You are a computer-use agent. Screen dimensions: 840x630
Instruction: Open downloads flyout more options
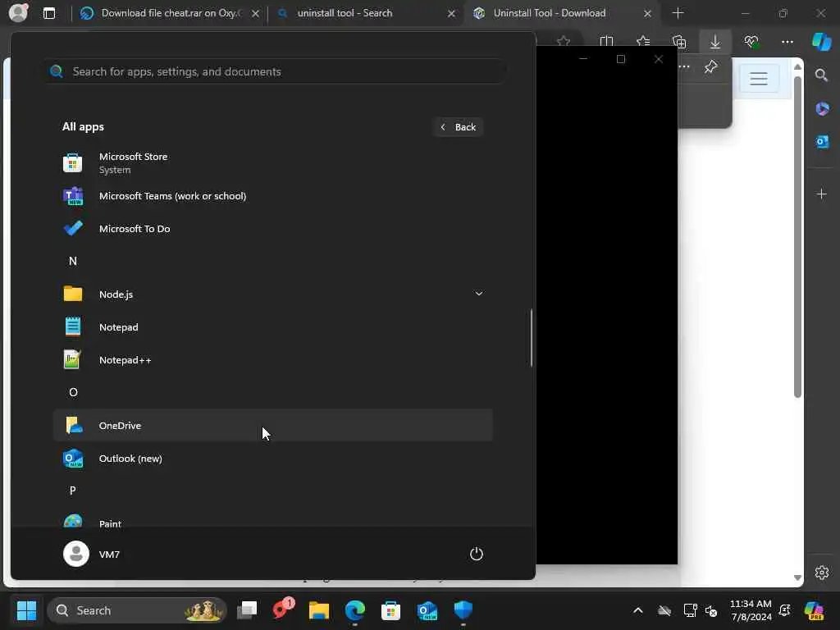pyautogui.click(x=685, y=67)
